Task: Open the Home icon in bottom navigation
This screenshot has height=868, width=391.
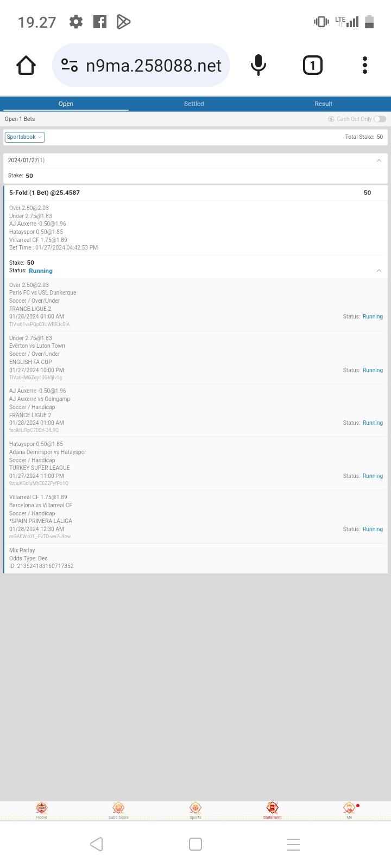Action: 42,809
